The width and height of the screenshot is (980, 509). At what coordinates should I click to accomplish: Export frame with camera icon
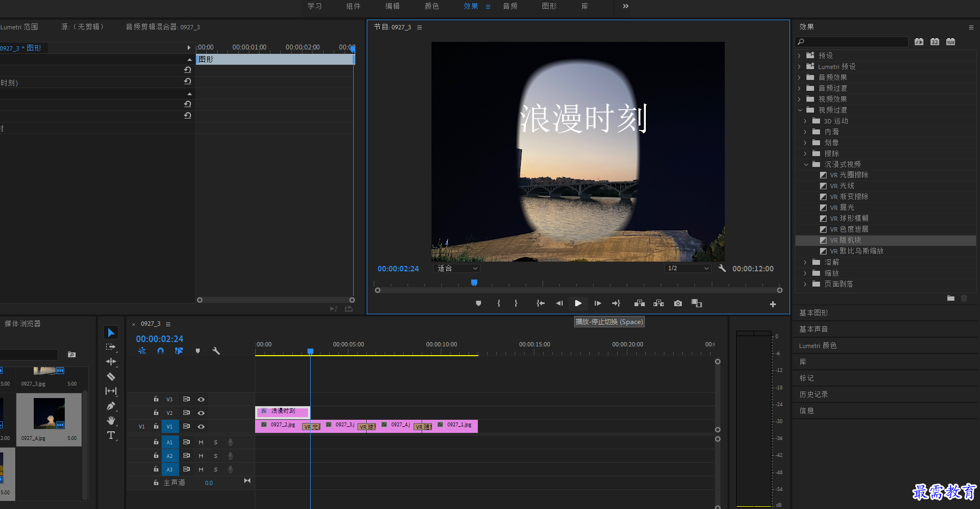point(678,303)
